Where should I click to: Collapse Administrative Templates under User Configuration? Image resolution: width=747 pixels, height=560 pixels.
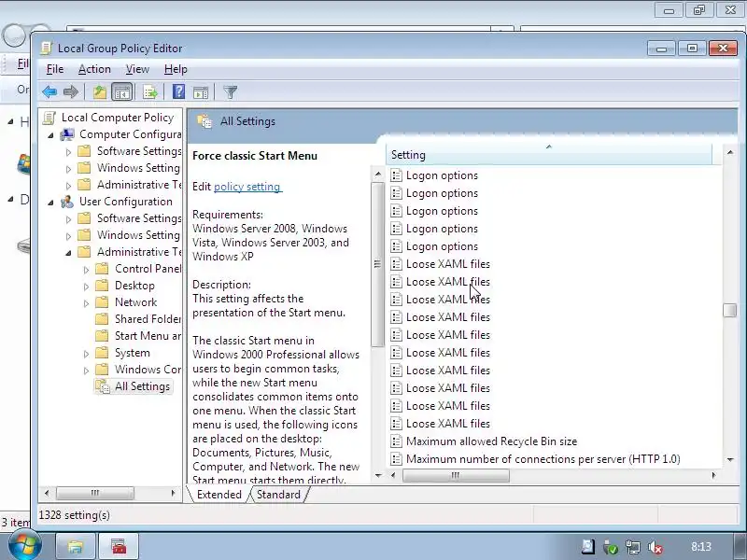(68, 253)
